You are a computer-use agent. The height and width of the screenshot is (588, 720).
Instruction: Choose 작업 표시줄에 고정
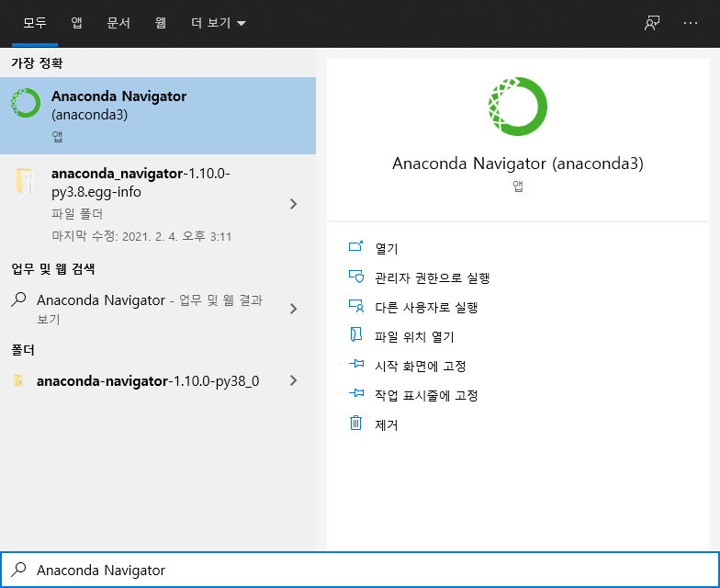426,395
